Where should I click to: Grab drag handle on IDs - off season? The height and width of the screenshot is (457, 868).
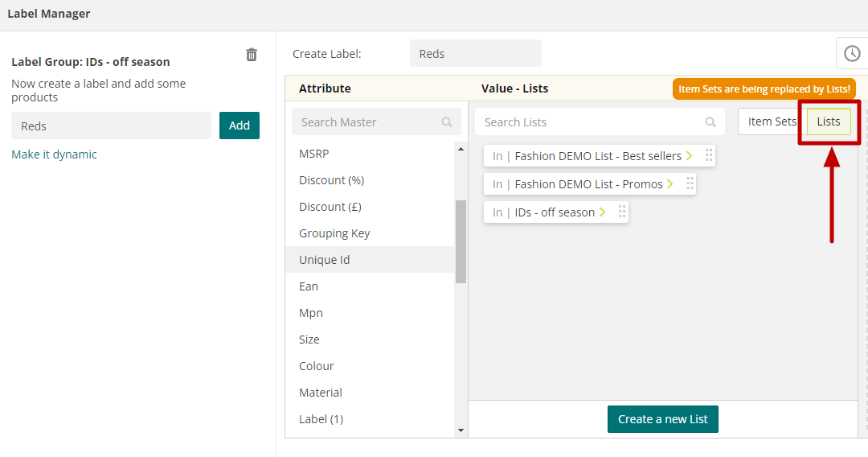[x=622, y=212]
